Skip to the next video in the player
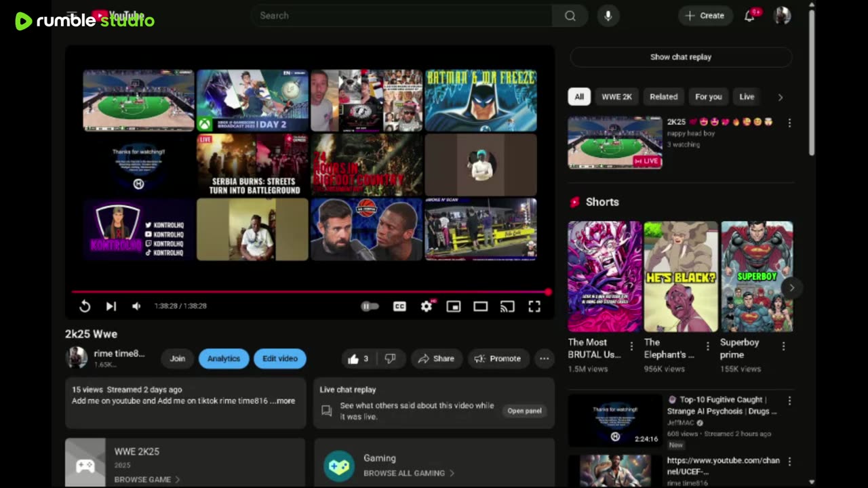This screenshot has width=868, height=488. click(111, 306)
